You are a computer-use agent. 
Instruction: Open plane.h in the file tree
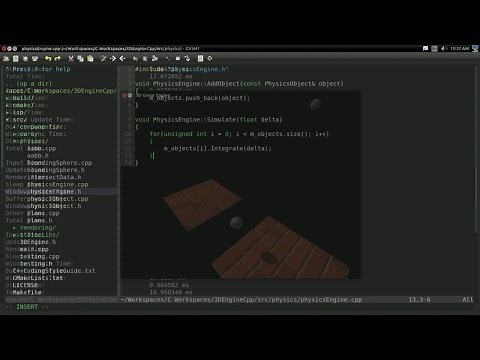(x=40, y=221)
